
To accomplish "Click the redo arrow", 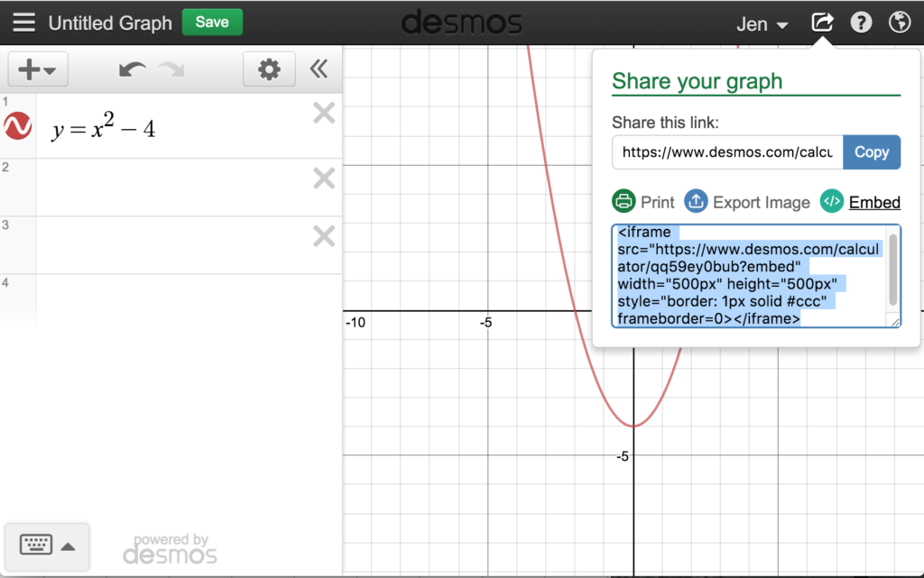I will tap(171, 69).
